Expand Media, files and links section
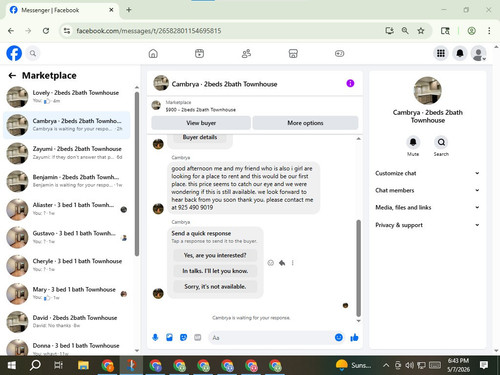The image size is (500, 375). click(x=427, y=207)
